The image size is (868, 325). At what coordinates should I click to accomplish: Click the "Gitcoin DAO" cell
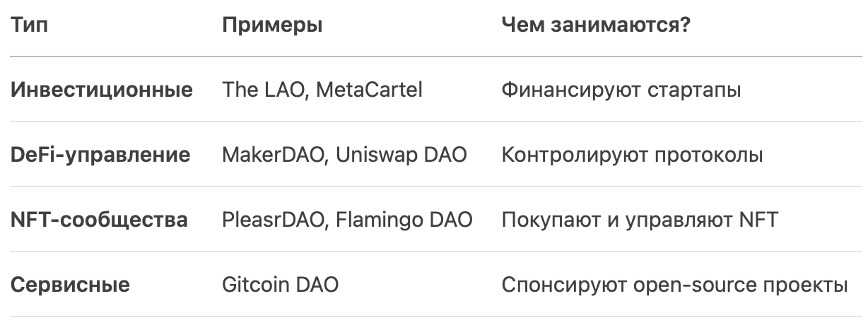coord(280,285)
